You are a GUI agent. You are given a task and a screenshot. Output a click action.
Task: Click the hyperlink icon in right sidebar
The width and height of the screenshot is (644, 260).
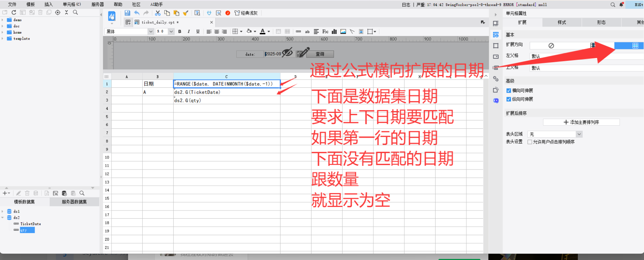pos(496,79)
